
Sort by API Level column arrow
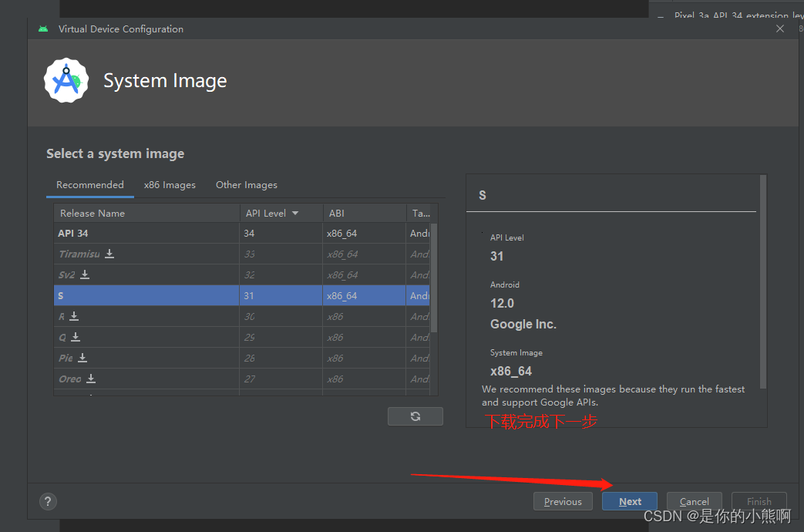point(295,214)
